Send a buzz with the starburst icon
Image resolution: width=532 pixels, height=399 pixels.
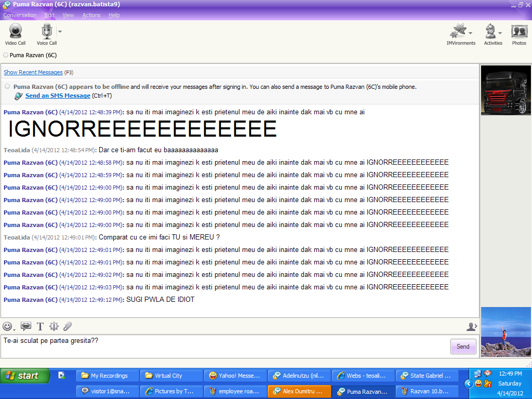[54, 326]
